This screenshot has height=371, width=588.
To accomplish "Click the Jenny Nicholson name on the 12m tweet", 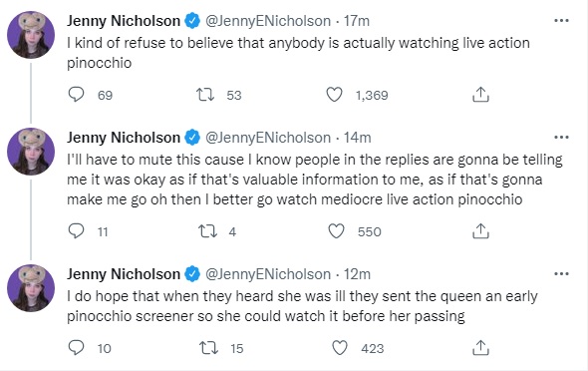I will click(x=124, y=274).
